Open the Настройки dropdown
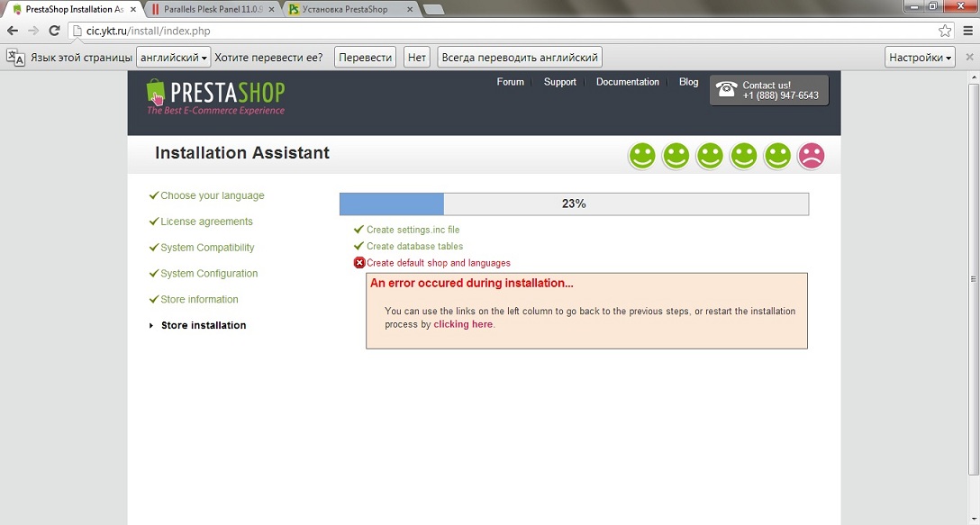The height and width of the screenshot is (525, 980). [x=920, y=58]
